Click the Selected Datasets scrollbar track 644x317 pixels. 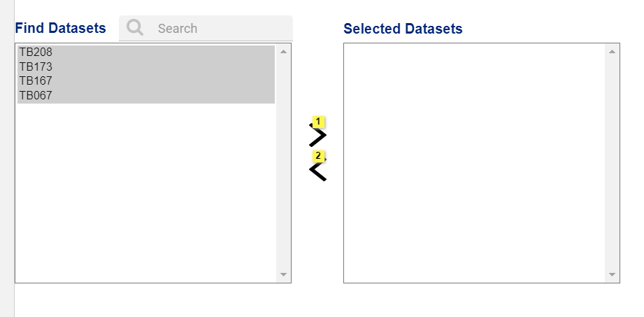click(612, 163)
